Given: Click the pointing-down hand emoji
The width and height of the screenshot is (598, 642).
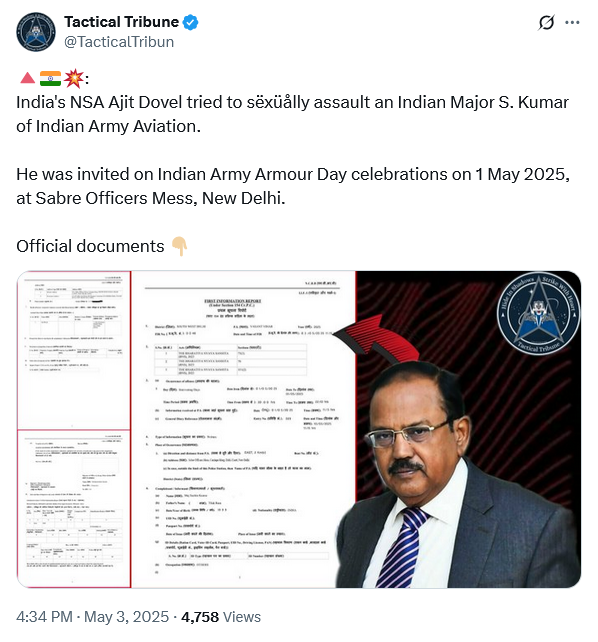Looking at the screenshot, I should tap(179, 246).
